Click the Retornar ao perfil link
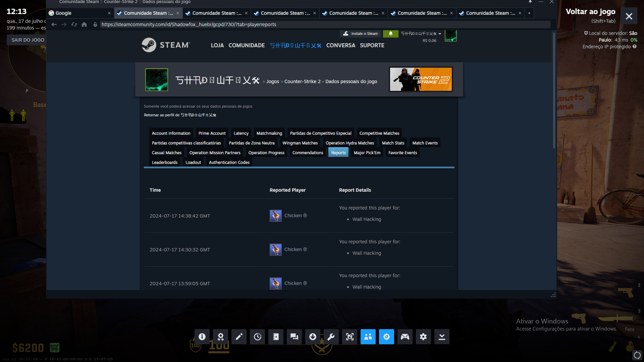The image size is (644, 362). click(180, 115)
